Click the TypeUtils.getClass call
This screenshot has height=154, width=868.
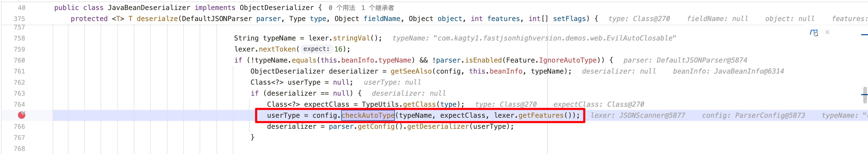tap(418, 104)
